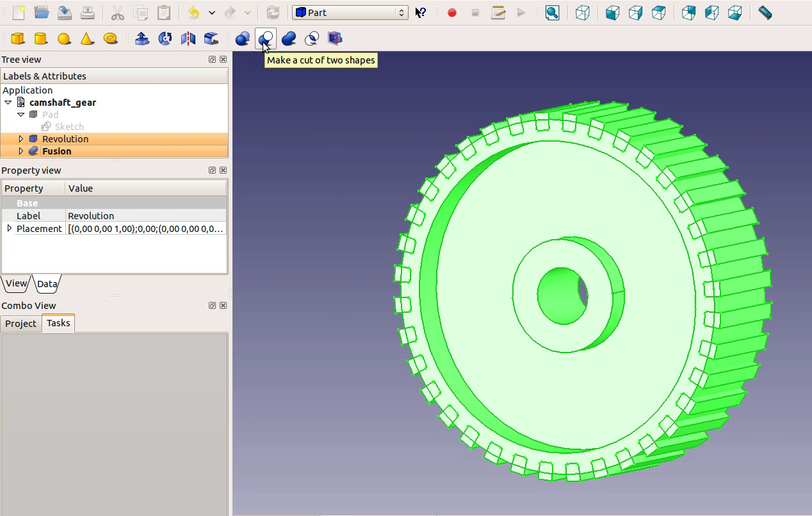Open the Revolve tool
Image resolution: width=812 pixels, height=516 pixels.
165,38
